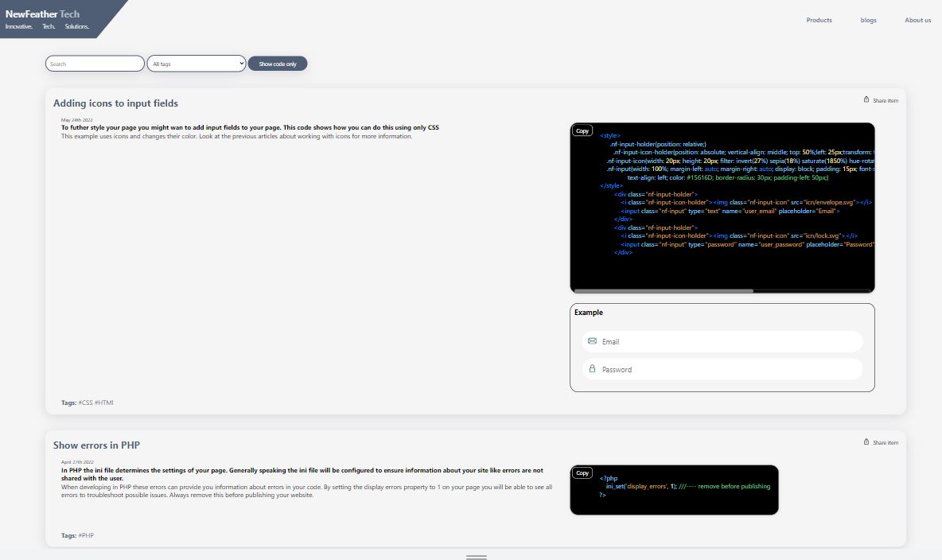942x560 pixels.
Task: Select the #CSS tag
Action: (x=85, y=402)
